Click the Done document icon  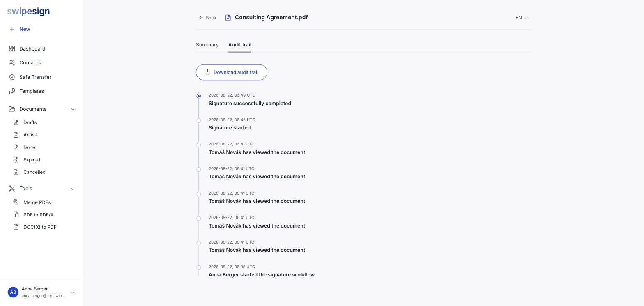(x=16, y=147)
